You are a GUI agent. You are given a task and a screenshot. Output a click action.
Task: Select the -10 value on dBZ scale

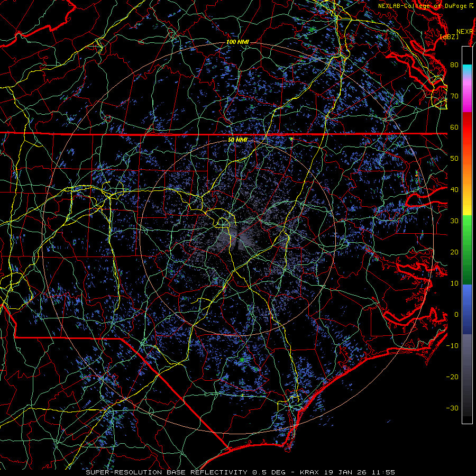coord(452,346)
